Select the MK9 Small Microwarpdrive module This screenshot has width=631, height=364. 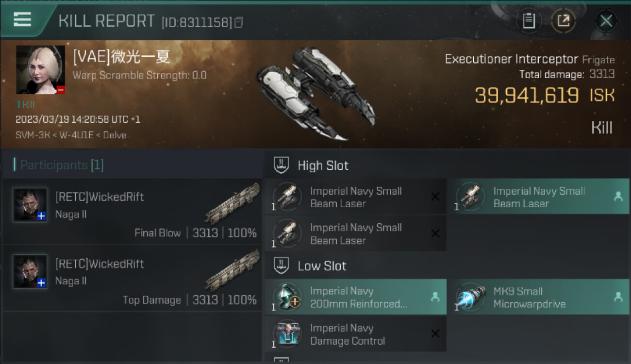(538, 297)
